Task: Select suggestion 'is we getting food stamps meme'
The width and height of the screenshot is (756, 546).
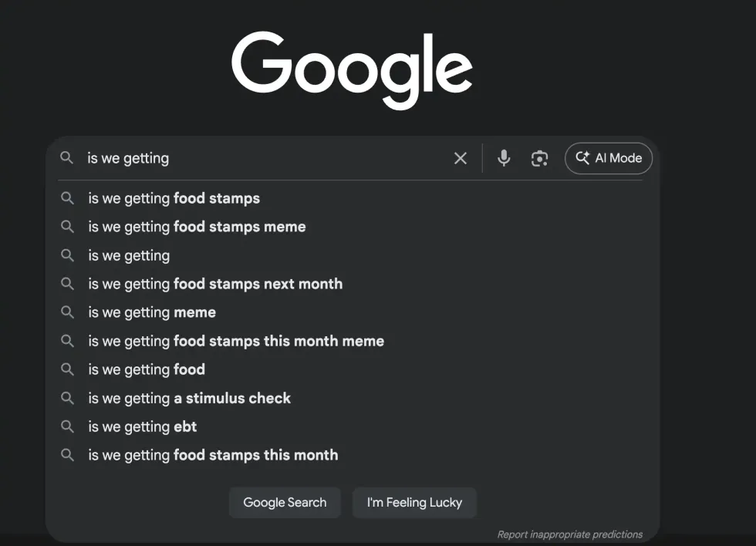Action: click(x=197, y=227)
